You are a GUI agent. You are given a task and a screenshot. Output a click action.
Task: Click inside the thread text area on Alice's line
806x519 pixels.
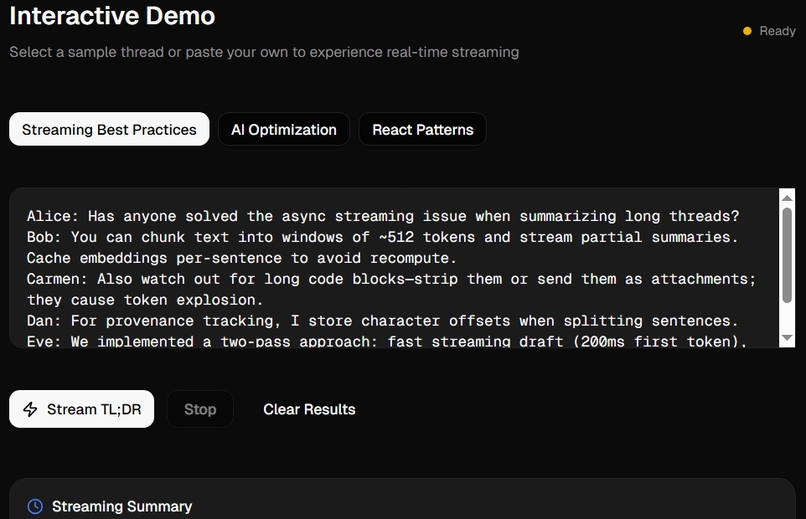[x=383, y=216]
